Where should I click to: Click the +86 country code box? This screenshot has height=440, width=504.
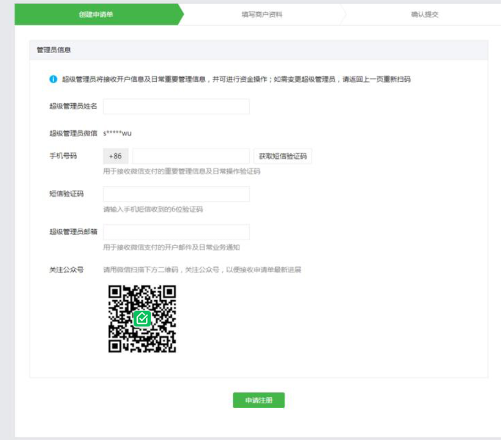[116, 156]
